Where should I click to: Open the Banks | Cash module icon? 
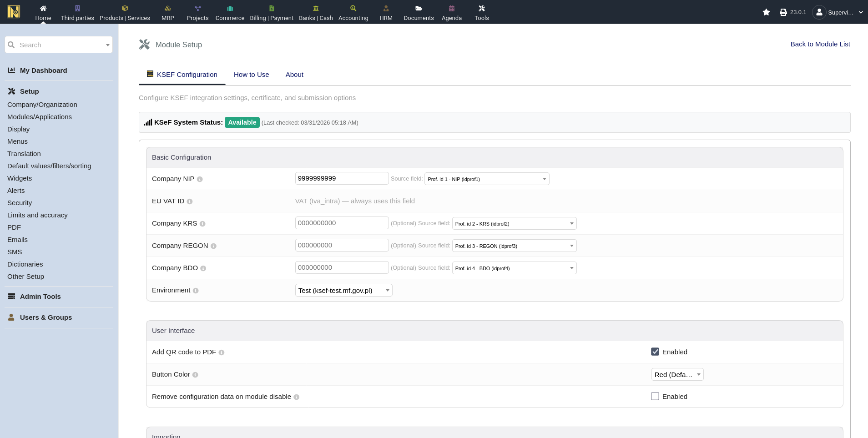click(316, 8)
